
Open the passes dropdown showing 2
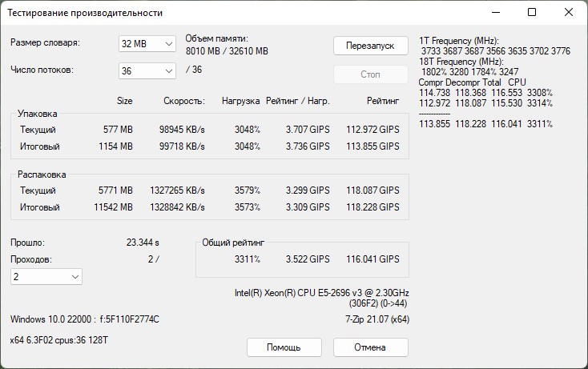click(46, 277)
